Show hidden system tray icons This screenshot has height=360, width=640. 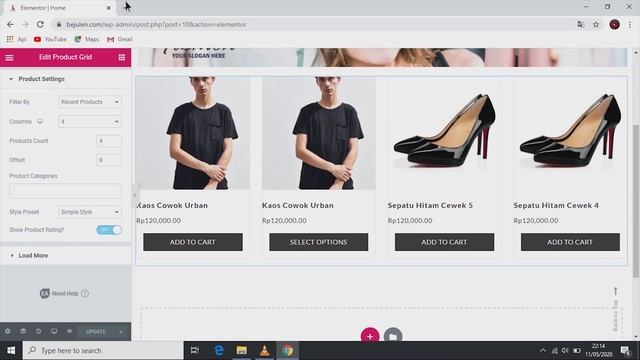(x=543, y=350)
